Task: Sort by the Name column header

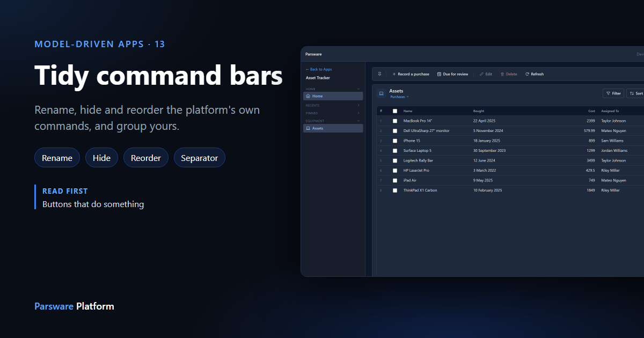Action: click(x=408, y=111)
